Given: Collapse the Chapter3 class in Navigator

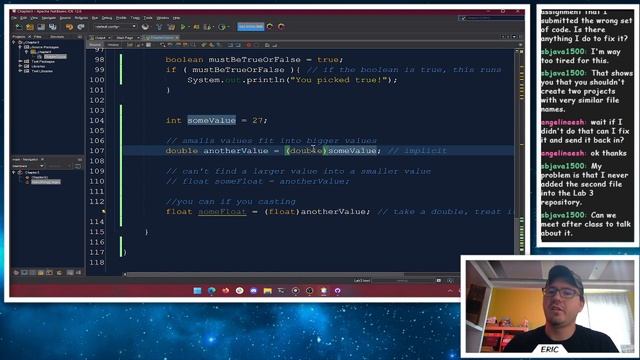Looking at the screenshot, I should coord(14,172).
